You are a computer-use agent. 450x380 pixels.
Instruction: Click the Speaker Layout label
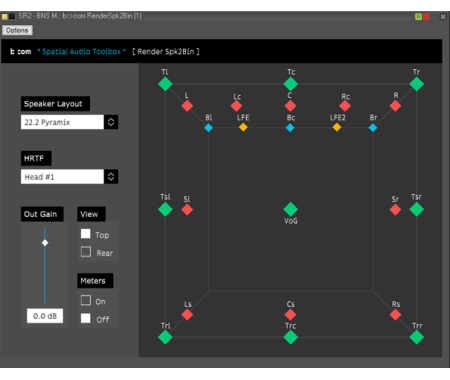click(x=55, y=104)
